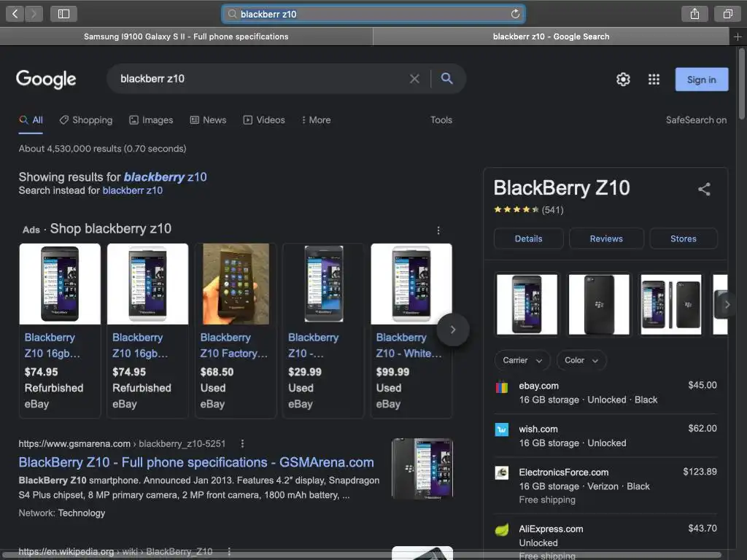The height and width of the screenshot is (560, 747).
Task: Open the $99.99 Blackberry Z10 White ad
Action: pyautogui.click(x=411, y=330)
